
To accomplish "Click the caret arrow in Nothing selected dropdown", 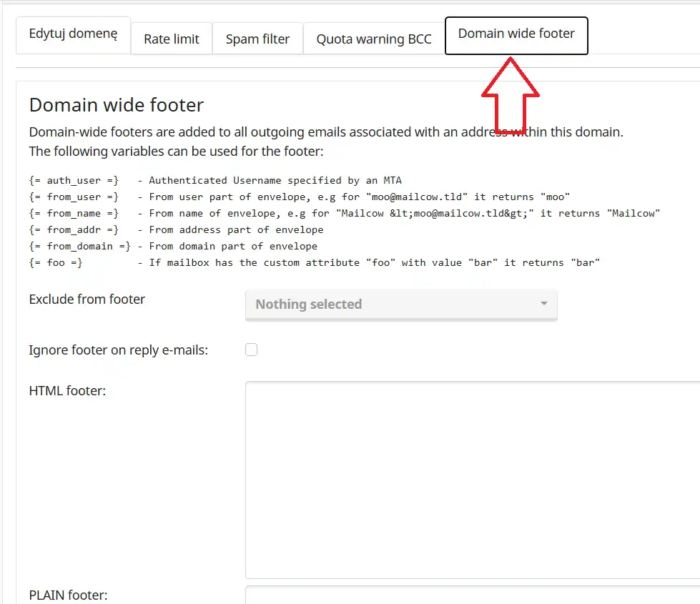I will [x=543, y=304].
